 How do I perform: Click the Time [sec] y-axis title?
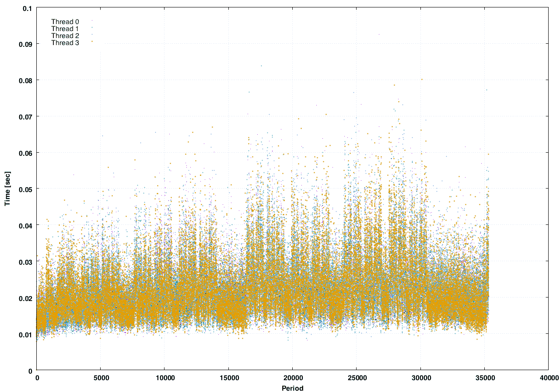tap(7, 189)
